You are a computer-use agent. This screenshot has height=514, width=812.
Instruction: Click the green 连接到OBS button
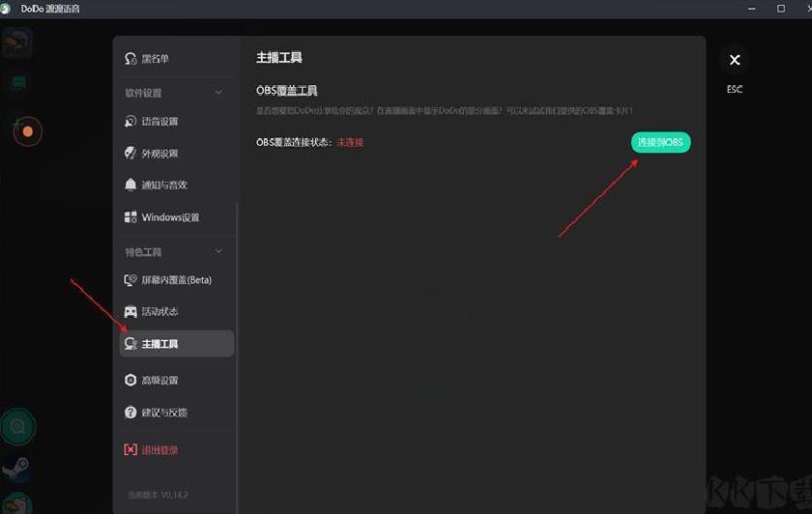pos(660,142)
